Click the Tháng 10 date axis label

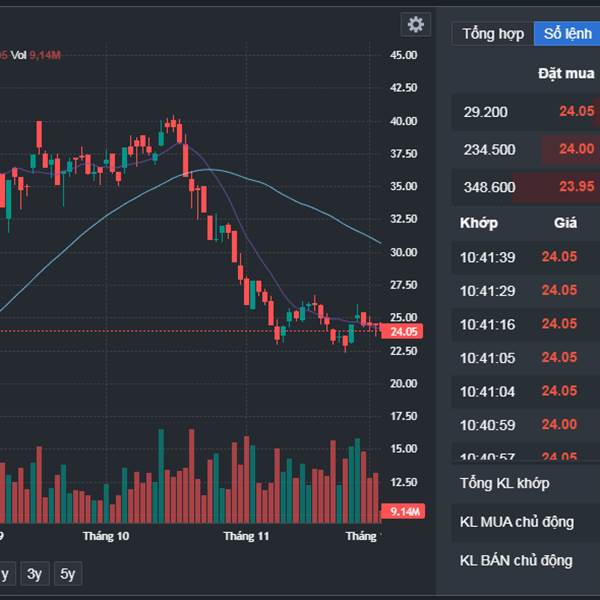click(x=106, y=537)
